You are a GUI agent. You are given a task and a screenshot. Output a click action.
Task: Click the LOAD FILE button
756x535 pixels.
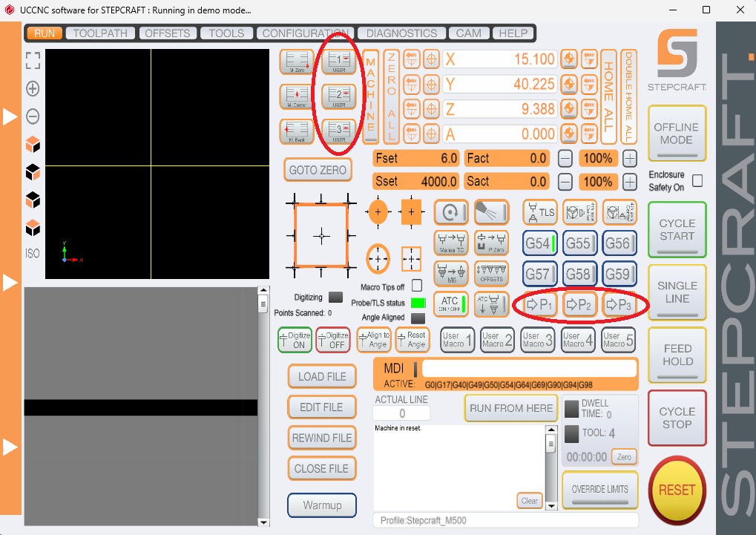coord(322,376)
